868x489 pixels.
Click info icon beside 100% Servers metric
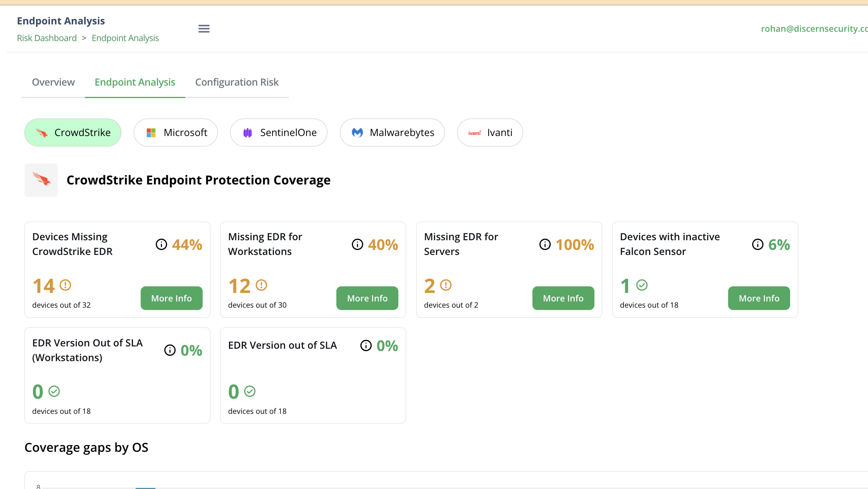[x=545, y=244]
